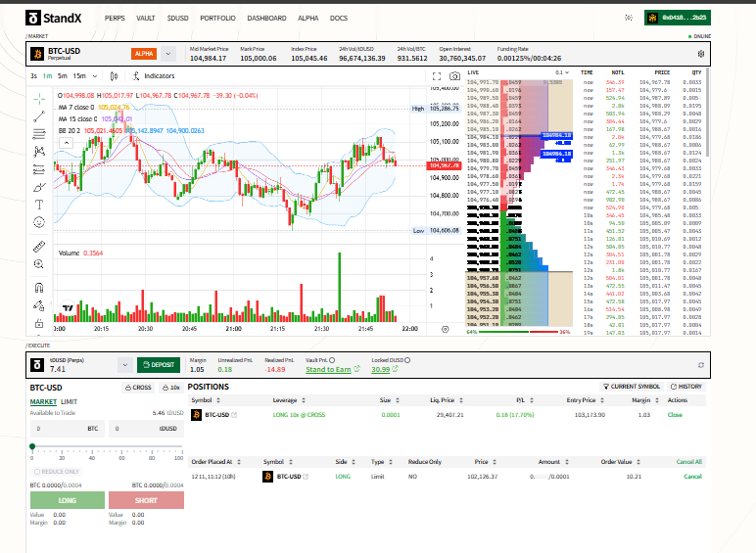Take a chart snapshot with camera icon
Screen dimensions: 756x553
[x=454, y=76]
